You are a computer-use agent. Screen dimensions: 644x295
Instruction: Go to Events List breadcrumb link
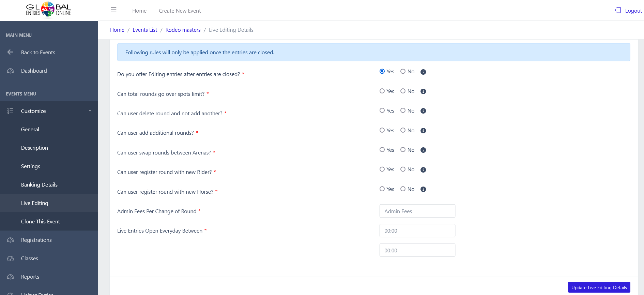pyautogui.click(x=145, y=30)
